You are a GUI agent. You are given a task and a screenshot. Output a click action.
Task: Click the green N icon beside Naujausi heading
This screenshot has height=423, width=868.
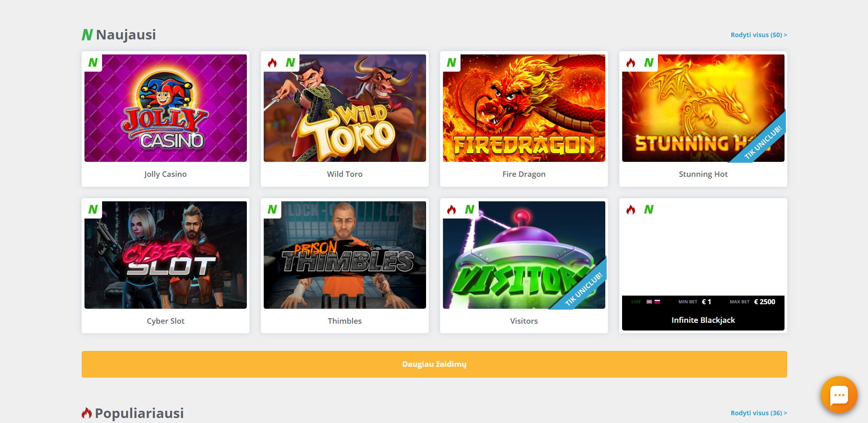point(87,35)
